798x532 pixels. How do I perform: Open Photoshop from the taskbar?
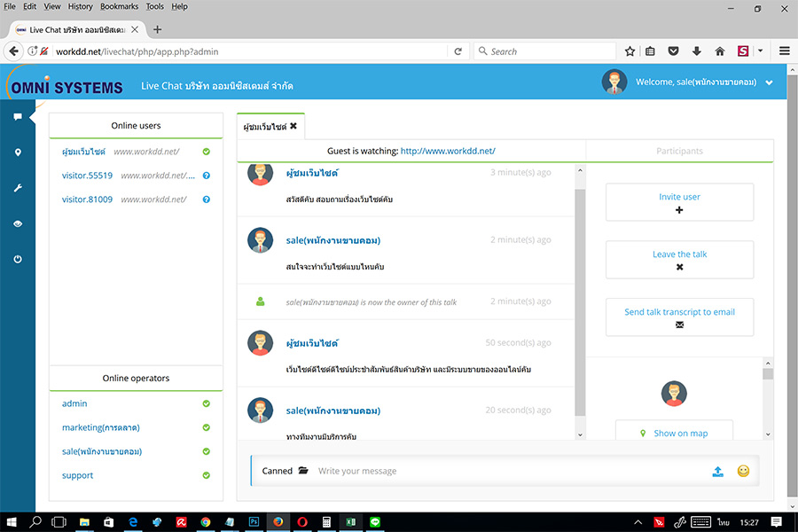coord(254,522)
